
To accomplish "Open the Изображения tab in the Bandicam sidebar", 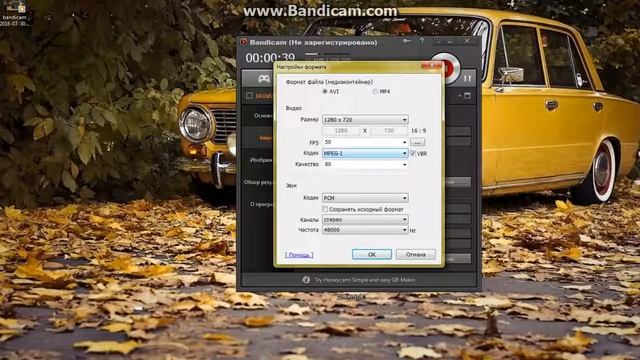I will 258,160.
